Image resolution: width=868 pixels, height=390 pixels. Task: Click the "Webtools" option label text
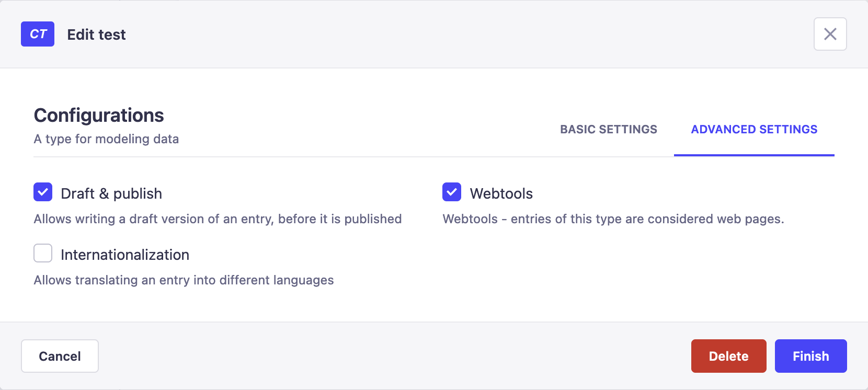pos(501,193)
